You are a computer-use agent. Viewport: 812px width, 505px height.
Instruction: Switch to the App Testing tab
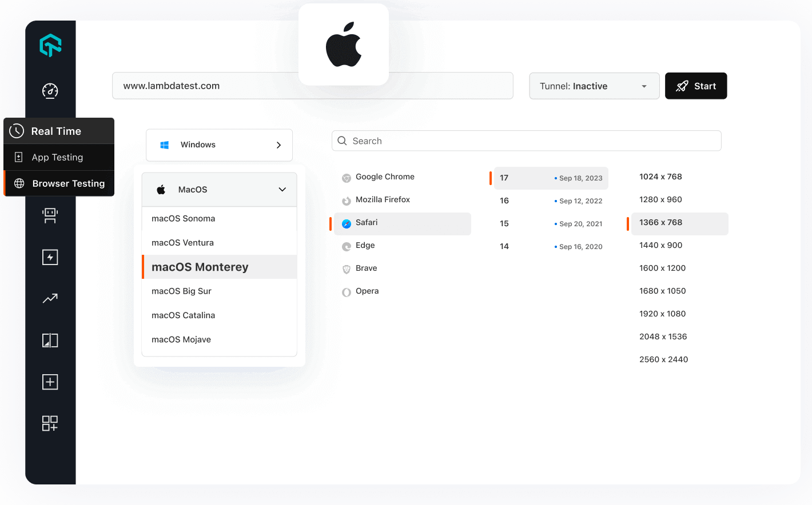click(x=57, y=157)
